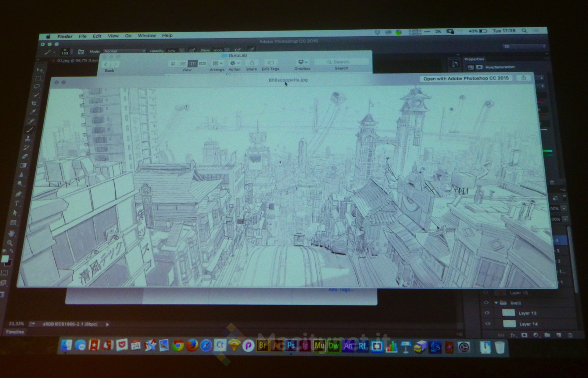Screen dimensions: 588x378
Task: Select the Clone Stamp tool
Action: pyautogui.click(x=28, y=139)
